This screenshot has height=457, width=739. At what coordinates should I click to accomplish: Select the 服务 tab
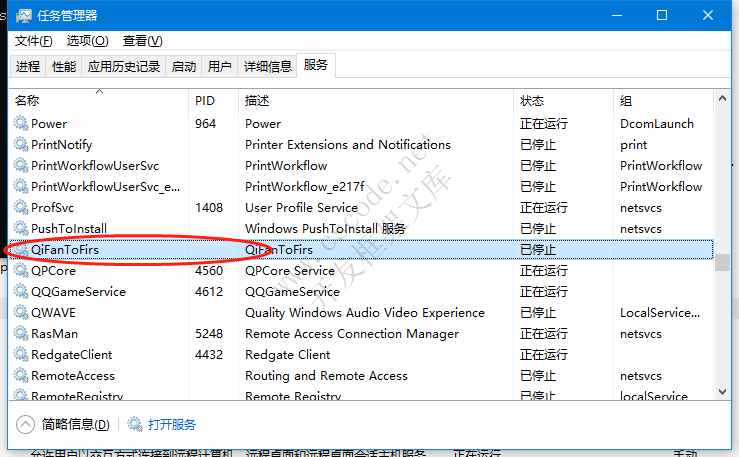316,65
